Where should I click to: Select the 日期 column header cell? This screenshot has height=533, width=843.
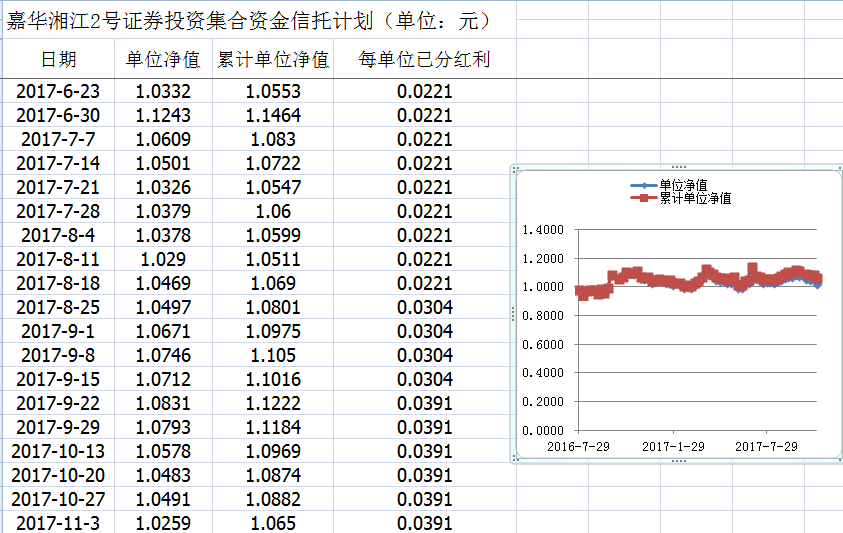point(58,60)
